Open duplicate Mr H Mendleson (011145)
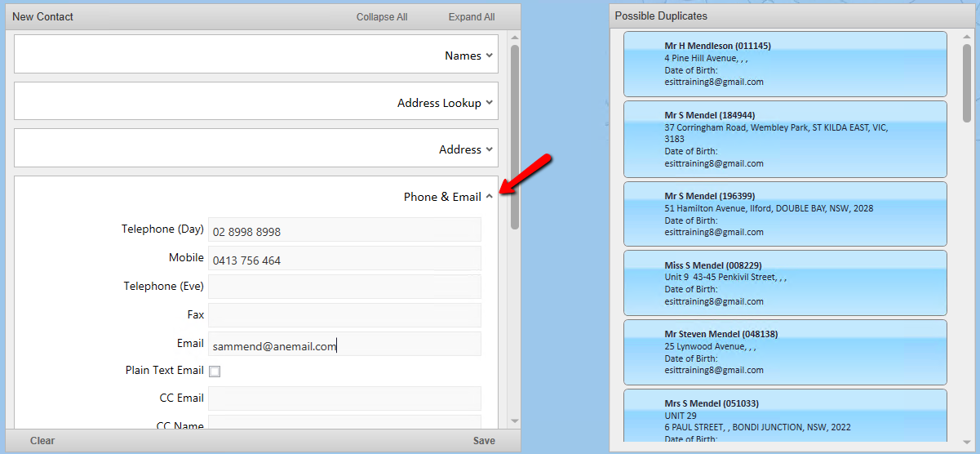Viewport: 980px width, 454px height. click(x=784, y=64)
